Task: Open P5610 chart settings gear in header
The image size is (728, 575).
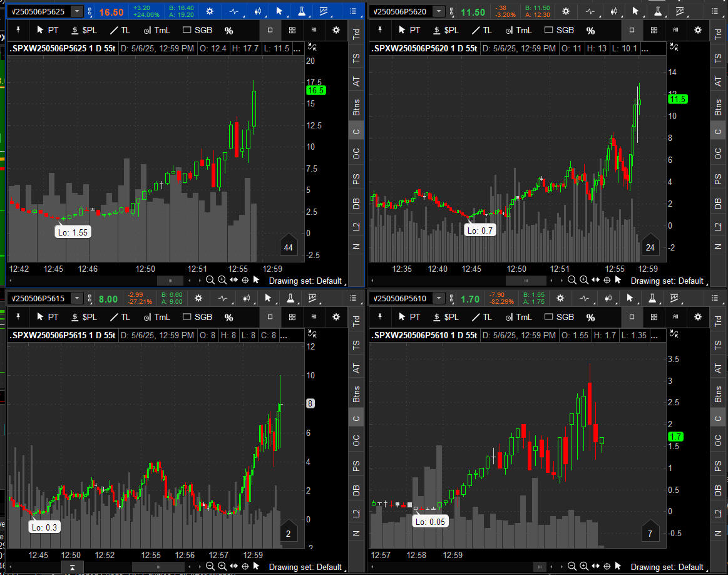Action: coord(567,299)
